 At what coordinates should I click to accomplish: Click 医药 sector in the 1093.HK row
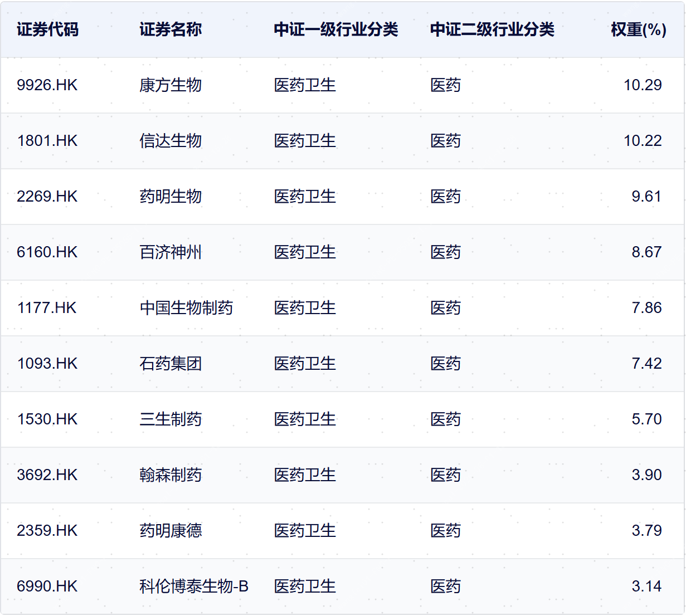point(446,364)
